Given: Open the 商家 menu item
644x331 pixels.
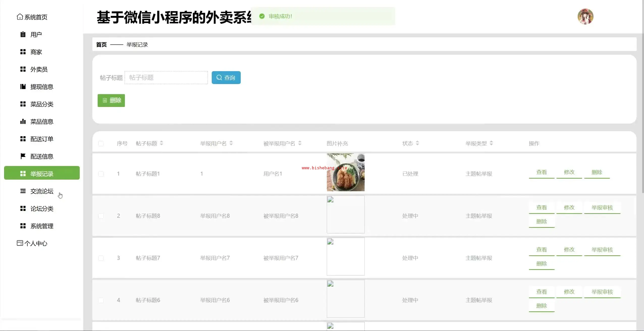Looking at the screenshot, I should click(x=36, y=52).
